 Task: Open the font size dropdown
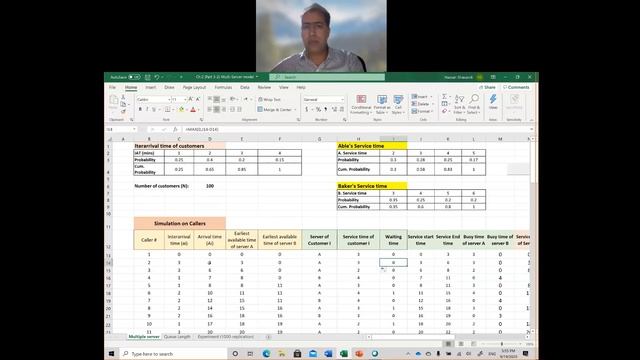185,100
